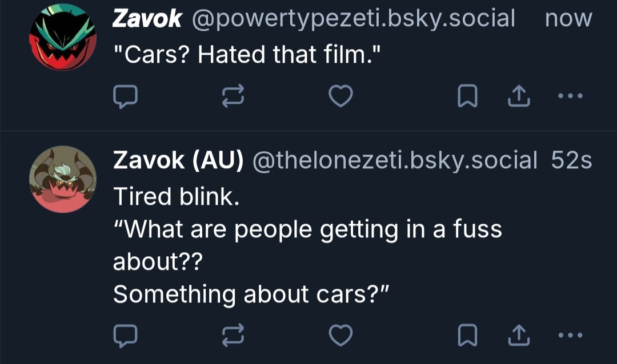617x364 pixels.
Task: Bookmark Zavok (AU)'s "Tired blink" post
Action: (x=468, y=335)
